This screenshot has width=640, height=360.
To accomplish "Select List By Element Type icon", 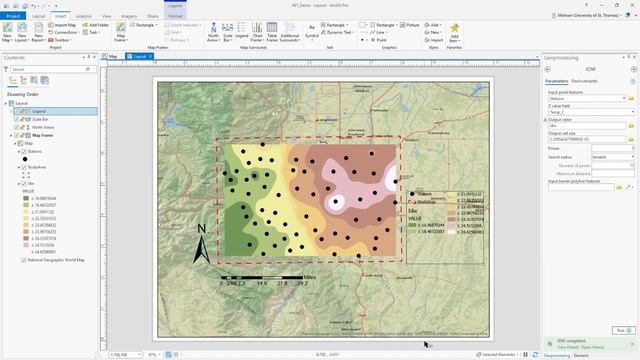I will pos(23,80).
